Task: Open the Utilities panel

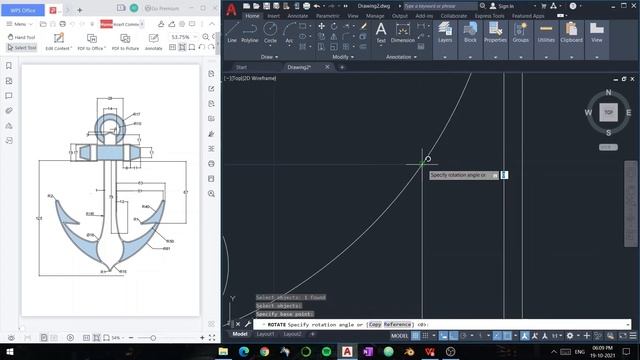Action: [546, 33]
